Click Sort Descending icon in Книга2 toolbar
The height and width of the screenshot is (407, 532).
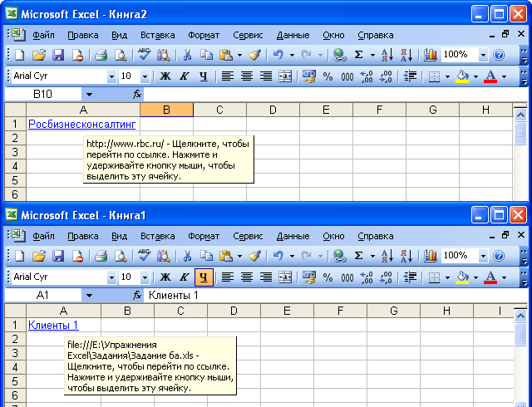[x=406, y=55]
